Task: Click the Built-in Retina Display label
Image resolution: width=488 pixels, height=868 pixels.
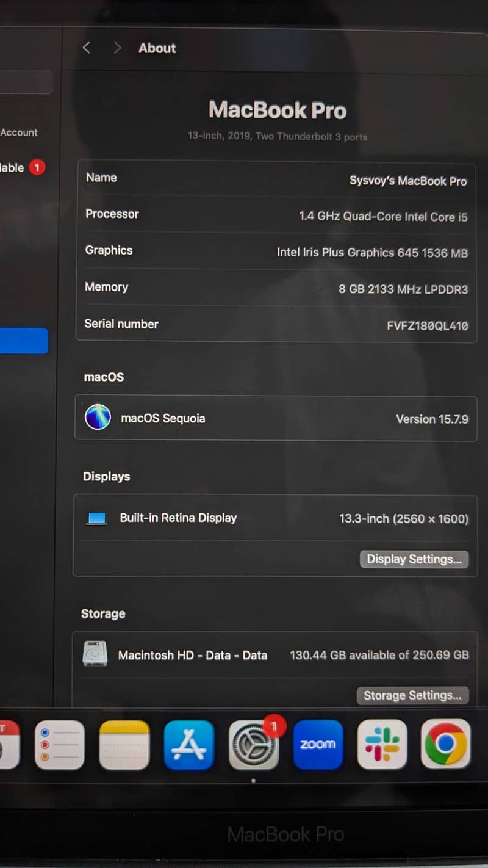Action: pyautogui.click(x=178, y=518)
